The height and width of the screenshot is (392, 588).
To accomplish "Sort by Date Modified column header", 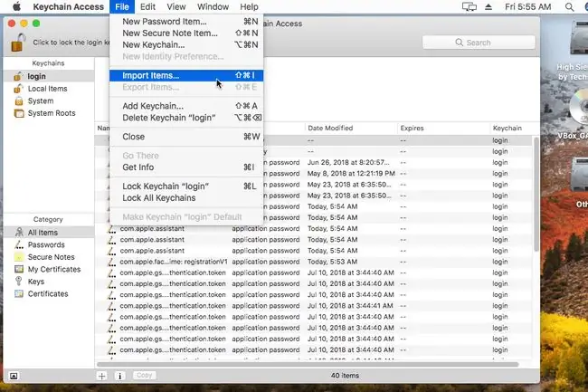I will tap(351, 128).
